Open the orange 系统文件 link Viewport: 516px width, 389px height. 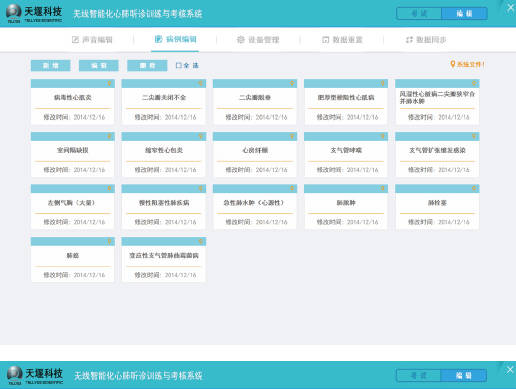(x=467, y=64)
